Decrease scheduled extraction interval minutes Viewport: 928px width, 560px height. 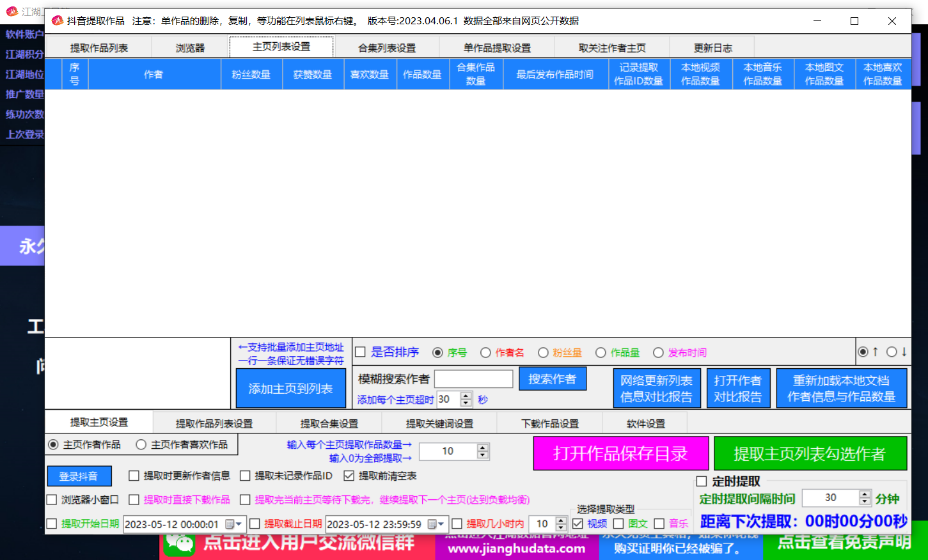coord(865,501)
